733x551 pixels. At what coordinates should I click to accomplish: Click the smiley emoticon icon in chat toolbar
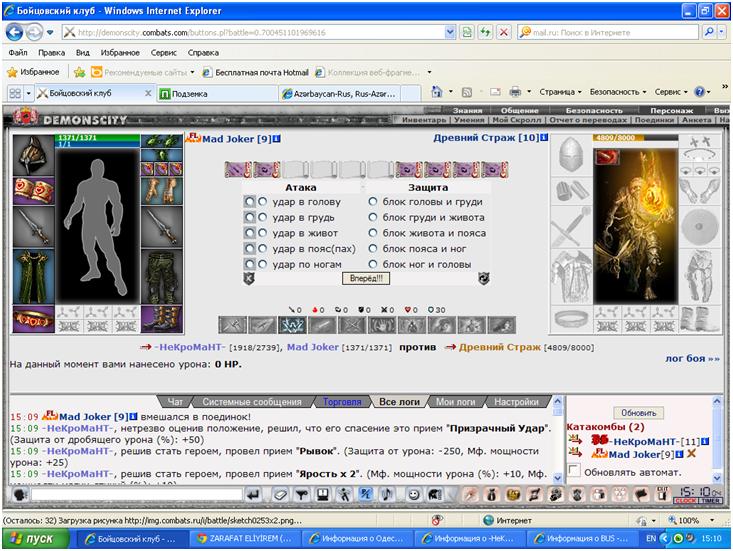[414, 494]
